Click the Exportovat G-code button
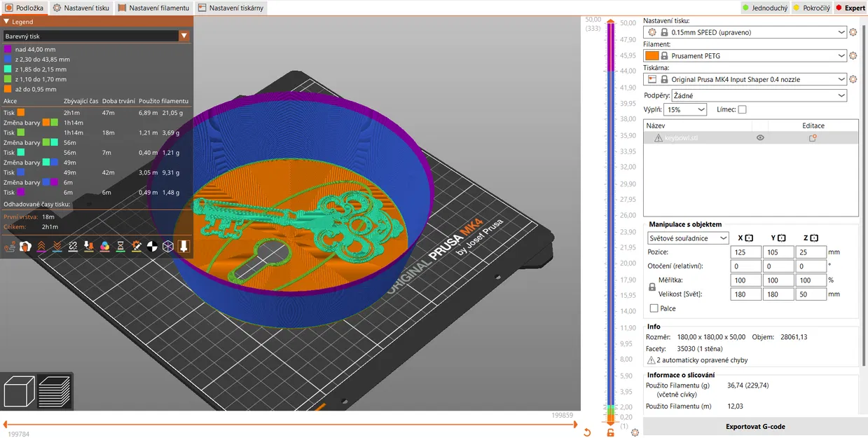868x438 pixels. tap(755, 427)
